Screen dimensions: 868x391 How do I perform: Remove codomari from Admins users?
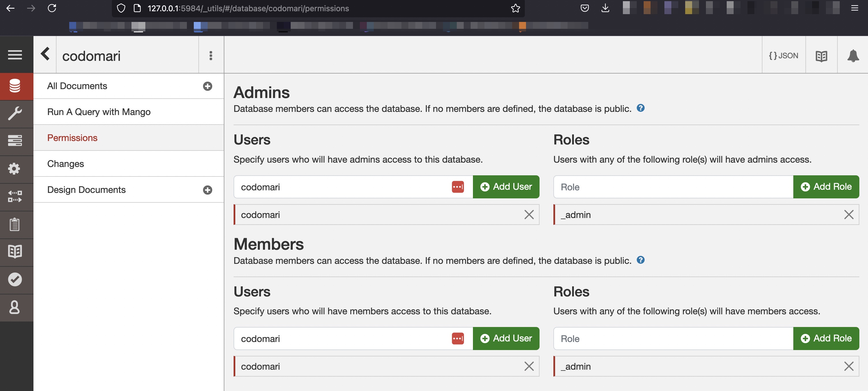click(529, 214)
